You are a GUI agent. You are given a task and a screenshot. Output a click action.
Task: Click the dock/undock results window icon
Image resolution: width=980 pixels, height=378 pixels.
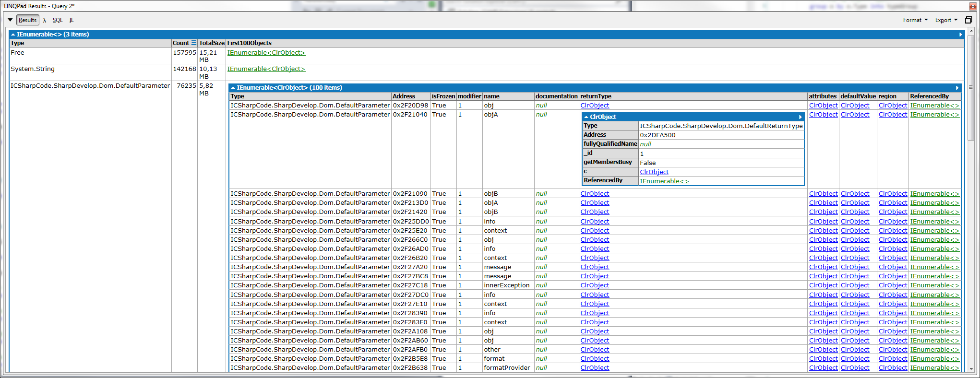(x=968, y=20)
